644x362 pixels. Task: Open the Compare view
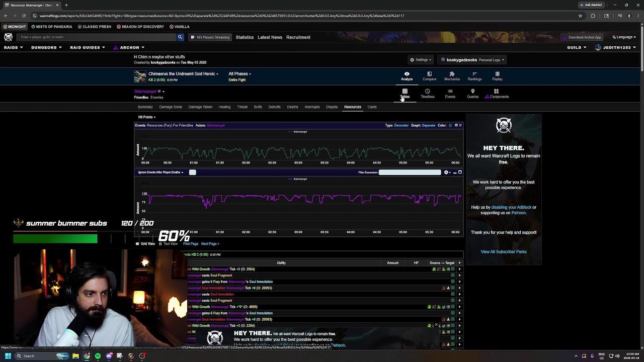[429, 76]
